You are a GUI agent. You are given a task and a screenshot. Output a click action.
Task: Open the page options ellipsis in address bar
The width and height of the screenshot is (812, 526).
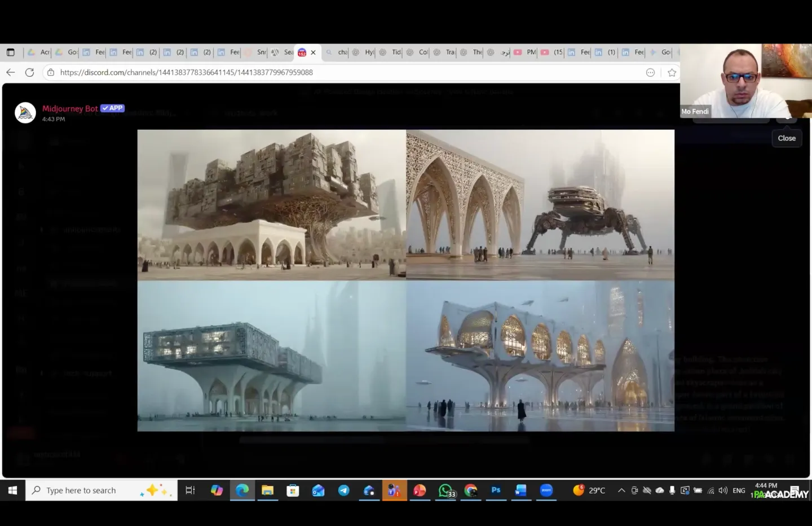(650, 72)
